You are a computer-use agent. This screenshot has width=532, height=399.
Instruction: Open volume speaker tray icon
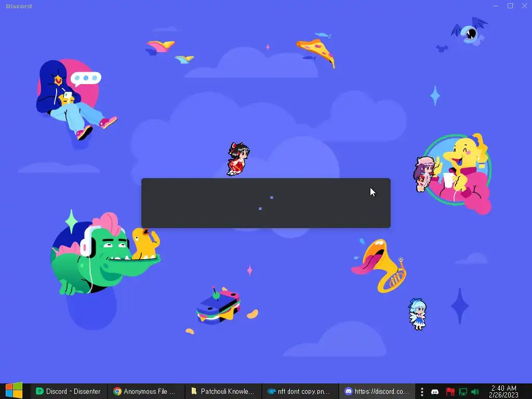(475, 392)
